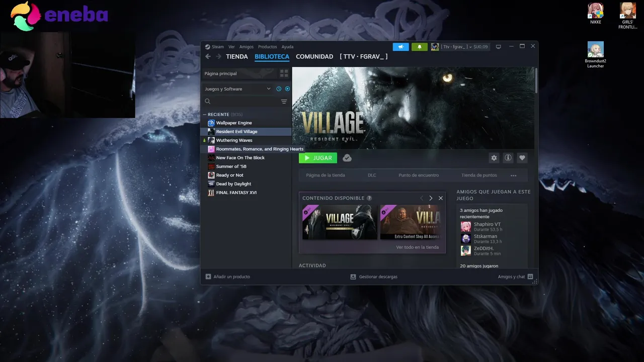Open Stskarman friend avatar
This screenshot has width=644, height=362.
[466, 238]
